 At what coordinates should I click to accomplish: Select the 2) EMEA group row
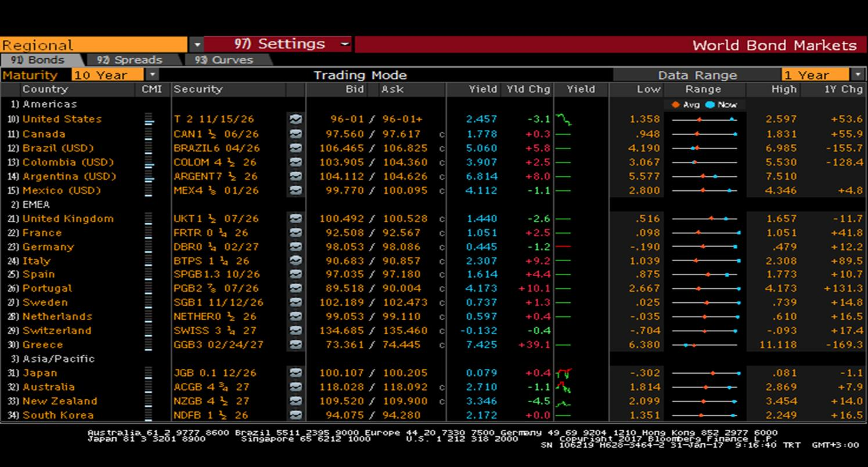30,205
